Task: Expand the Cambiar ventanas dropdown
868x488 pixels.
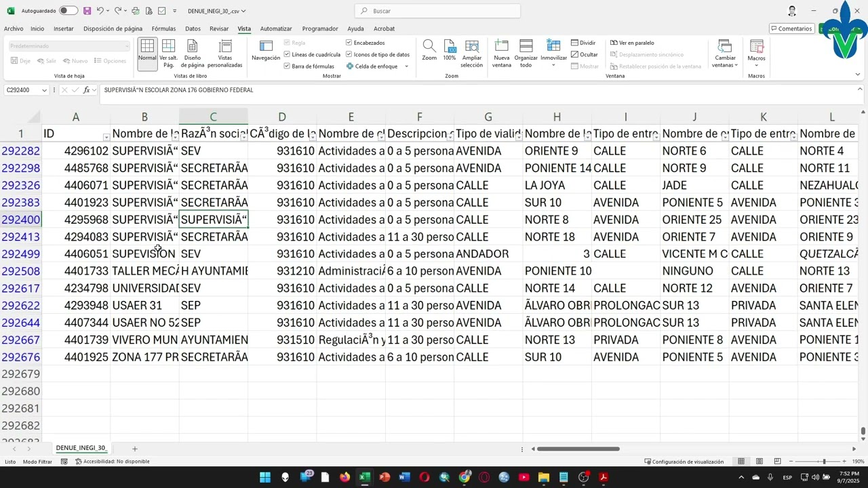Action: pyautogui.click(x=736, y=65)
